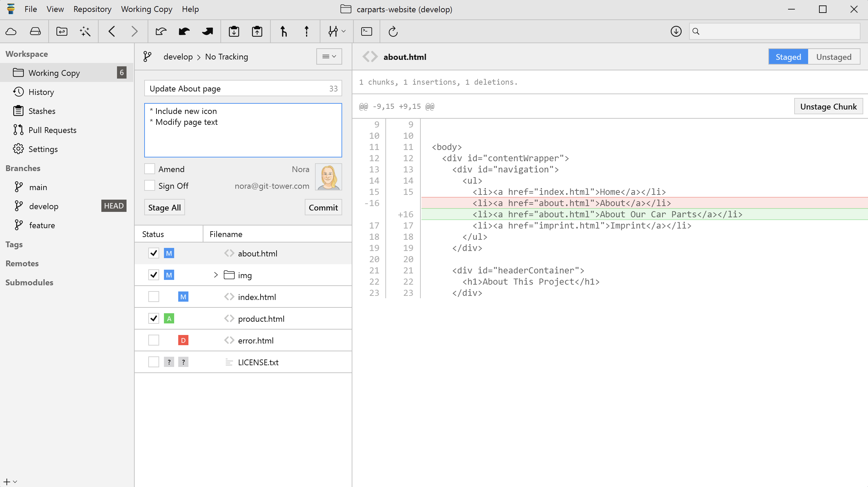Click the Unstage Chunk button
This screenshot has height=487, width=868.
coord(828,106)
